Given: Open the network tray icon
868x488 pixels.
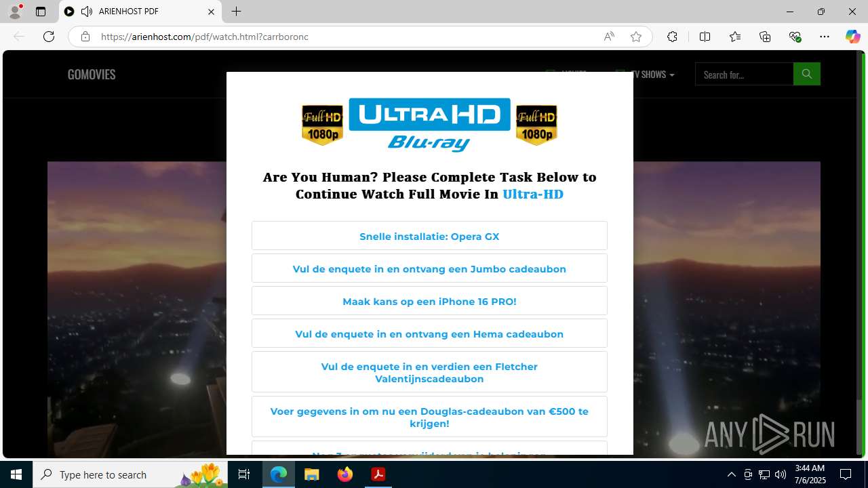Looking at the screenshot, I should point(764,474).
